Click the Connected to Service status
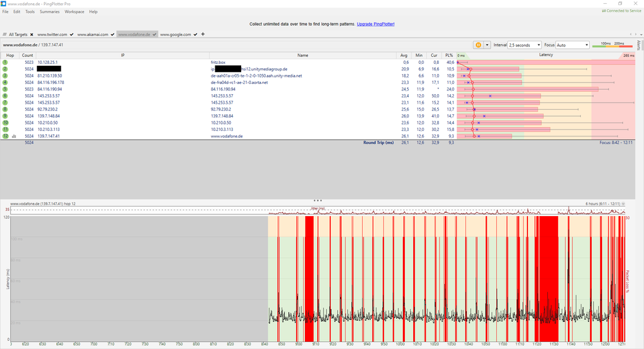Image resolution: width=644 pixels, height=349 pixels. click(x=621, y=11)
